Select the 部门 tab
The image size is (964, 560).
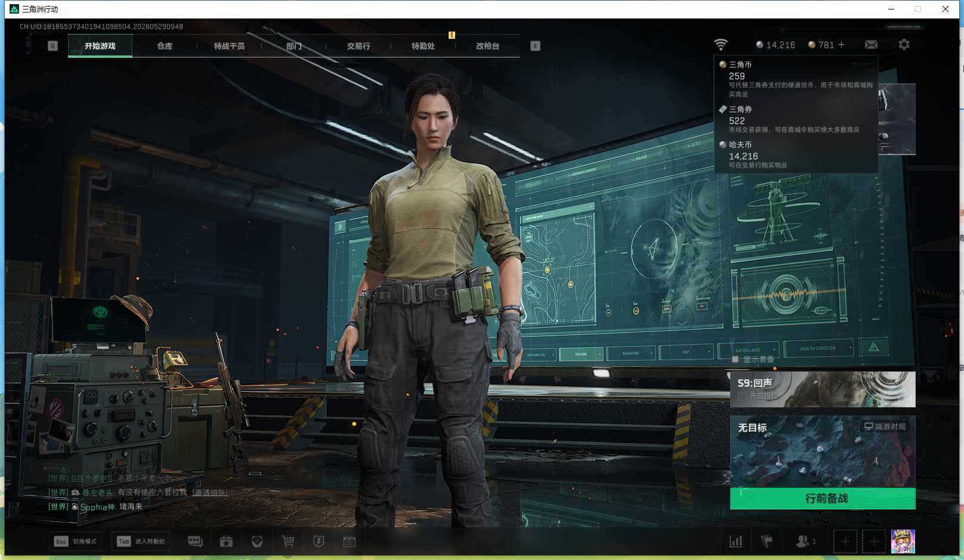coord(293,46)
